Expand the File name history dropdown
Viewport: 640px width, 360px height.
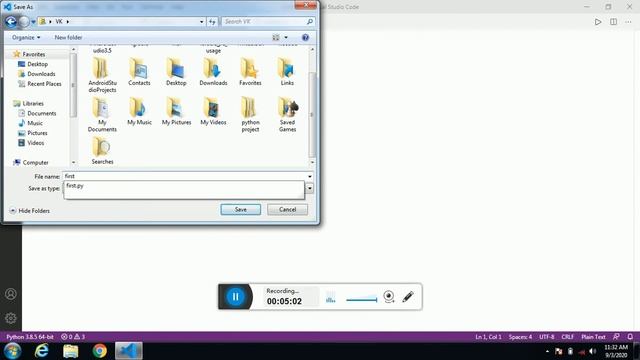coord(310,176)
